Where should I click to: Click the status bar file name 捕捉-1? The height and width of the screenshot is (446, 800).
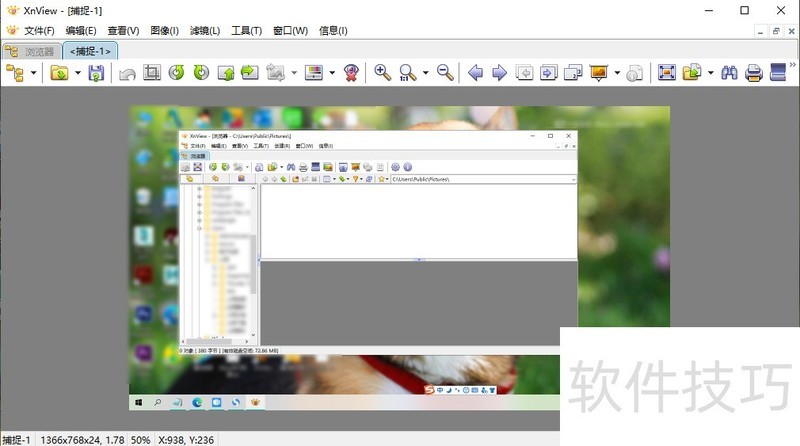[x=16, y=440]
